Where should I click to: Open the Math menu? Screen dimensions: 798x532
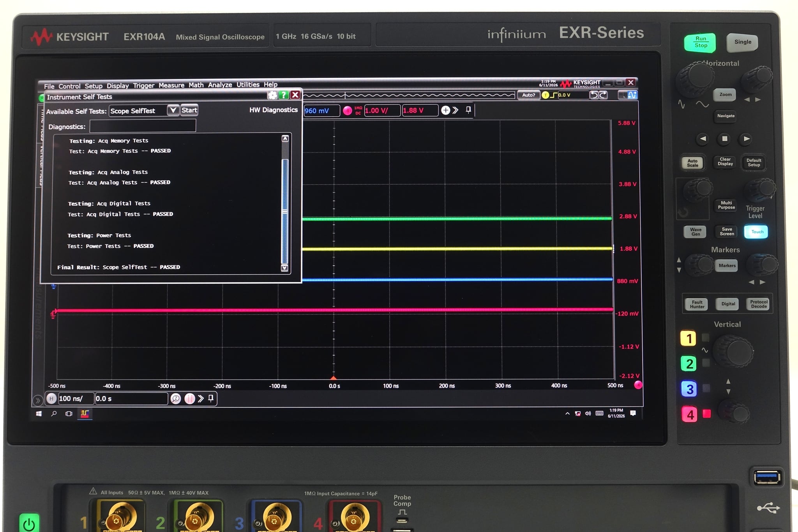[196, 85]
